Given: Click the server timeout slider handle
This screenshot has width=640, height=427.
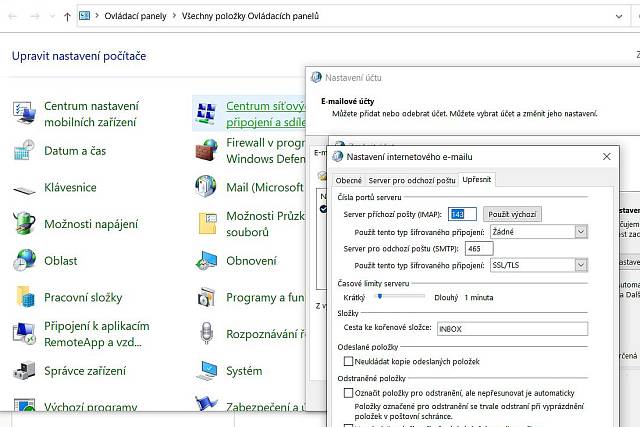Looking at the screenshot, I should (x=380, y=296).
